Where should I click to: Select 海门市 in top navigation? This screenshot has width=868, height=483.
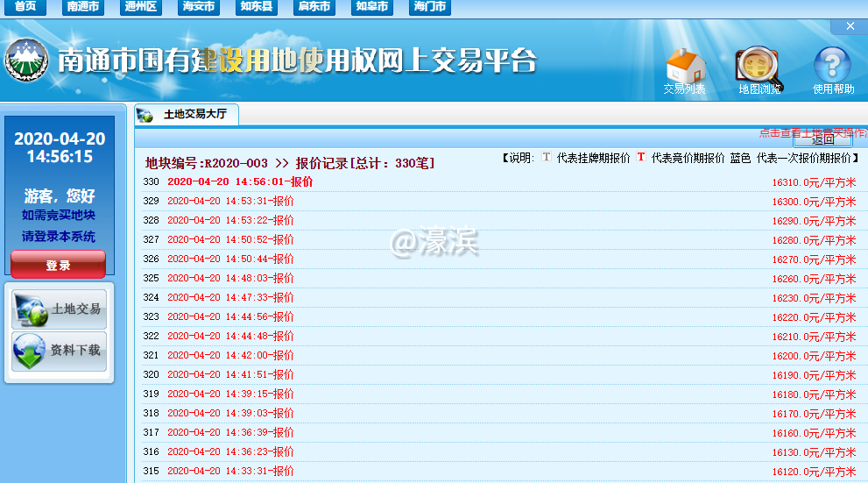pyautogui.click(x=429, y=7)
